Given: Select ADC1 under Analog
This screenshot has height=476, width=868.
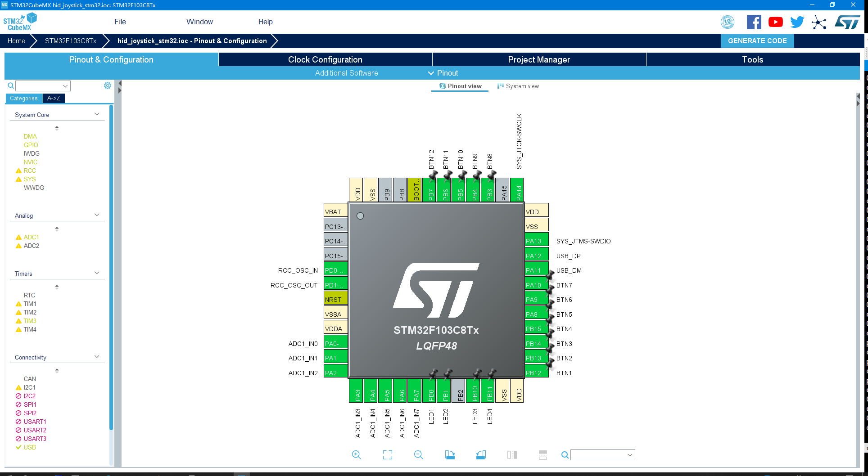Looking at the screenshot, I should (x=31, y=237).
